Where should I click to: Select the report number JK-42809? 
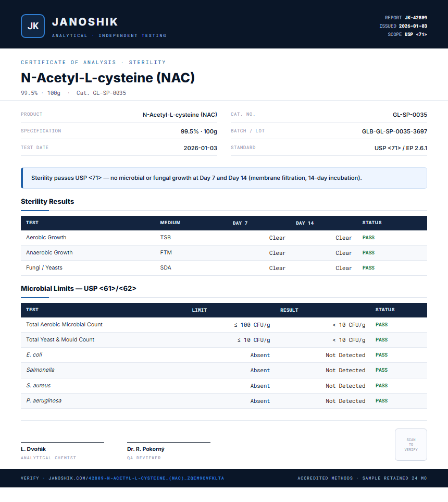pyautogui.click(x=416, y=18)
